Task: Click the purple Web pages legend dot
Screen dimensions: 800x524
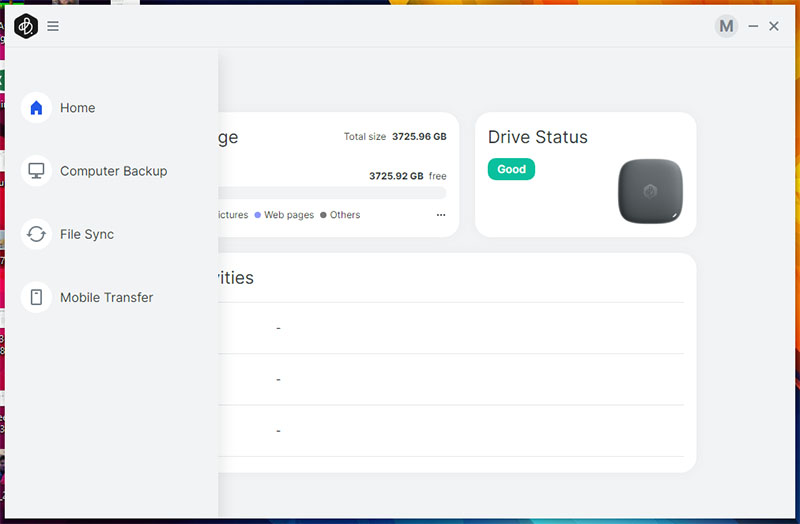Action: click(257, 215)
